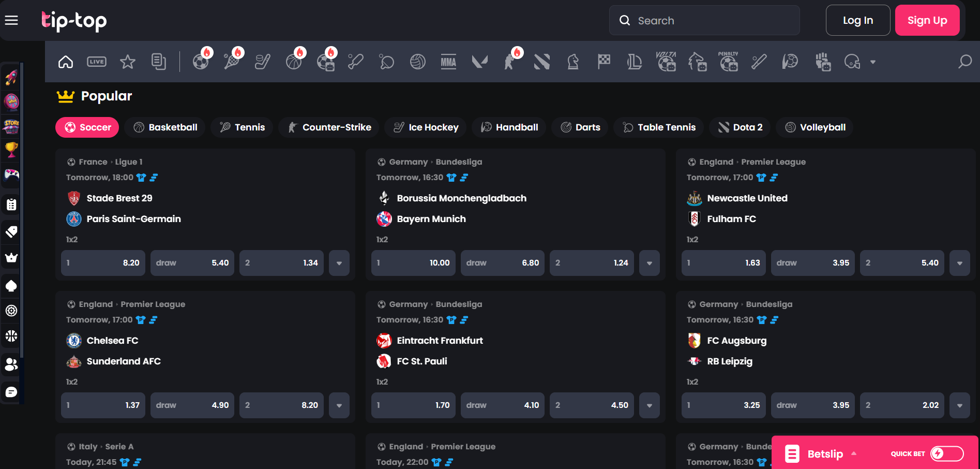The height and width of the screenshot is (469, 980).
Task: Click the Log In button
Action: click(858, 20)
